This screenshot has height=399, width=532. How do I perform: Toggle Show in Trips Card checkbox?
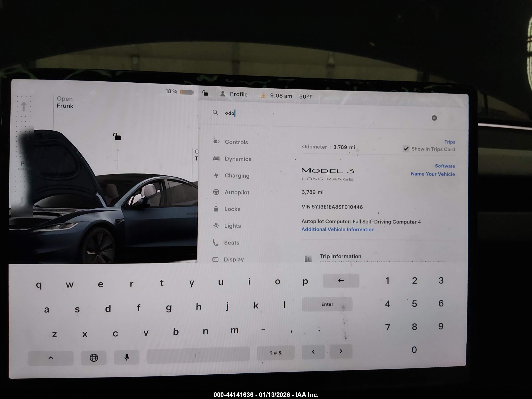pyautogui.click(x=406, y=149)
